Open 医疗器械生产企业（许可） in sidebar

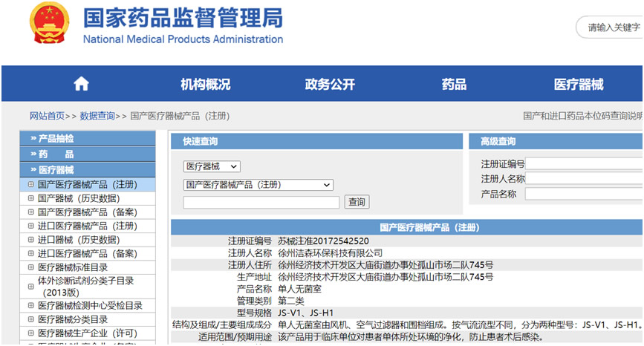point(88,333)
